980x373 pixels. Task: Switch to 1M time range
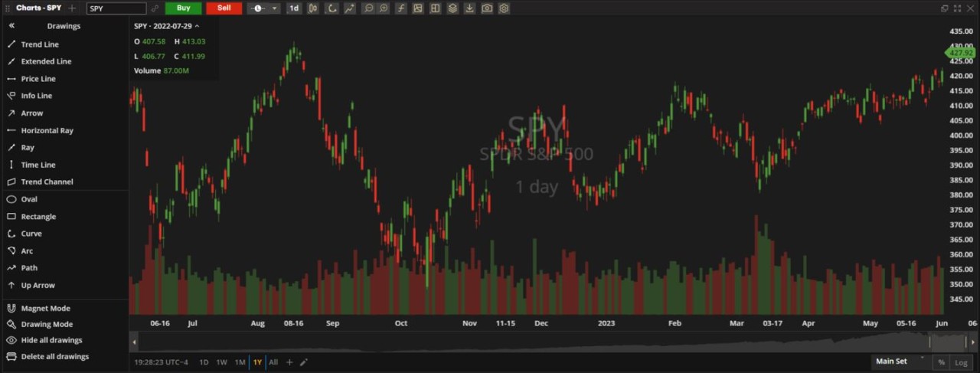(x=240, y=362)
